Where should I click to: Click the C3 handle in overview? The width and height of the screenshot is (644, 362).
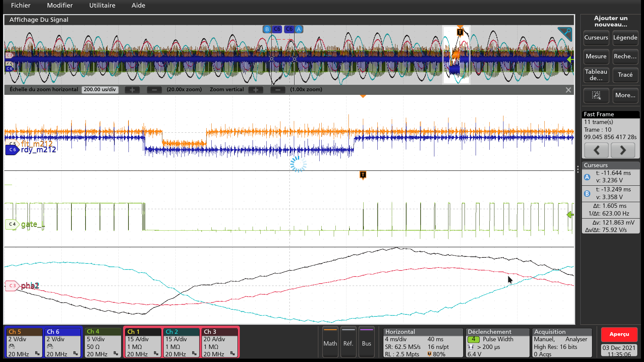[9, 55]
